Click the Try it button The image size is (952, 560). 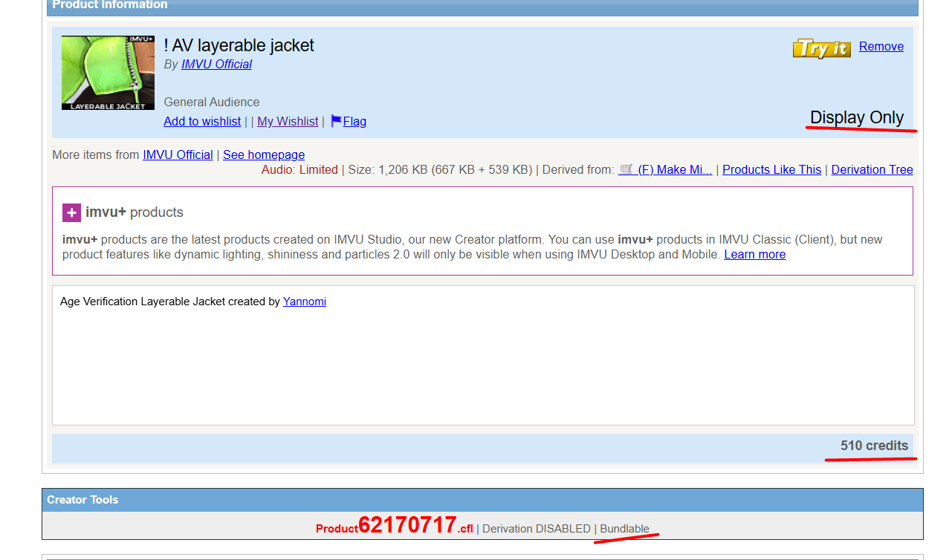(x=821, y=48)
